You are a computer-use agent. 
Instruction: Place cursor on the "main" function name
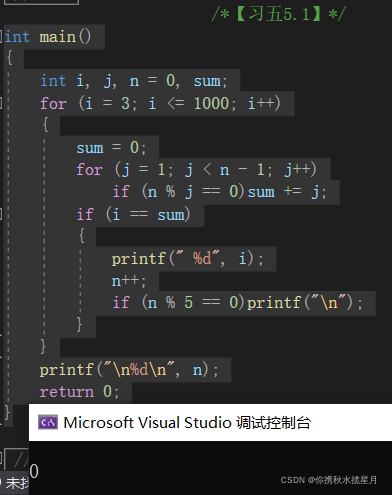point(58,37)
